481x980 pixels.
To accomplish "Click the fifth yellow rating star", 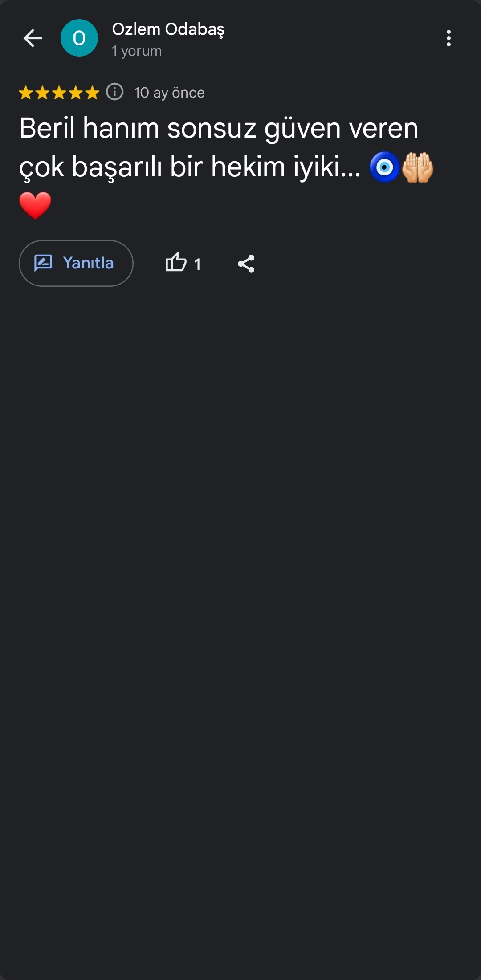I will coord(92,93).
